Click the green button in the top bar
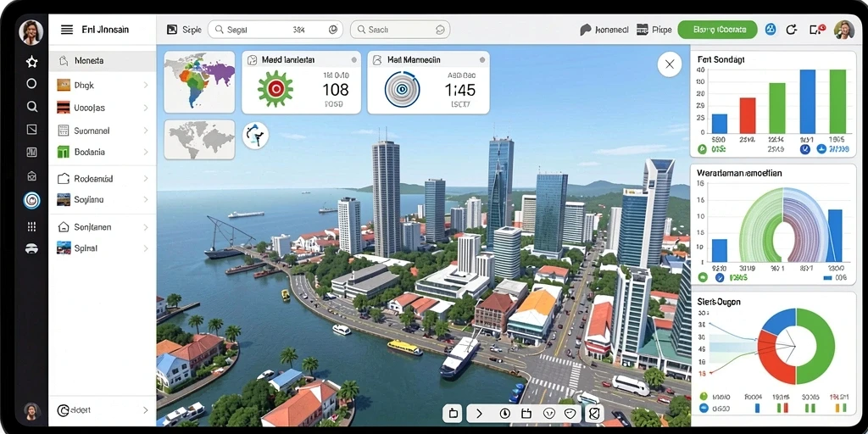Screen dimensions: 868x434 tap(717, 30)
